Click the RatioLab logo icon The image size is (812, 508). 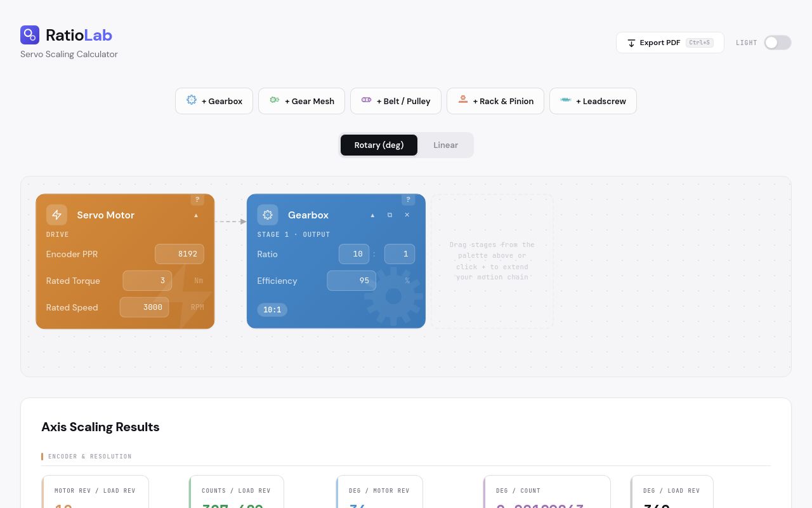coord(30,35)
